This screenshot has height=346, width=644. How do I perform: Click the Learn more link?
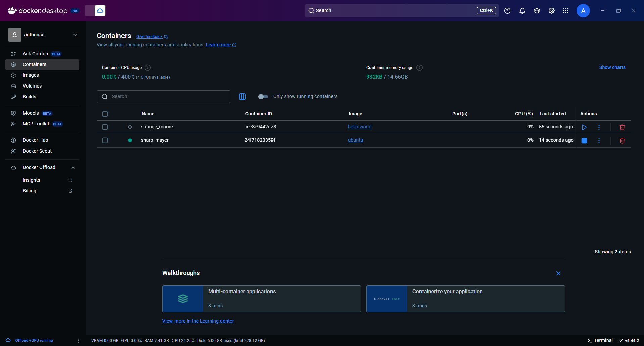[218, 45]
